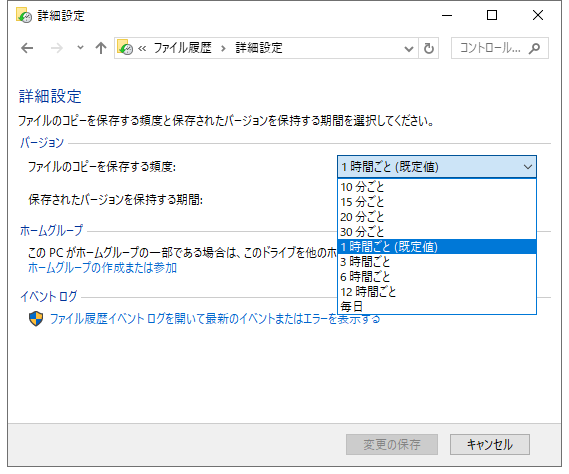Click the 詳細設定 page heading
The height and width of the screenshot is (474, 569).
click(x=50, y=96)
